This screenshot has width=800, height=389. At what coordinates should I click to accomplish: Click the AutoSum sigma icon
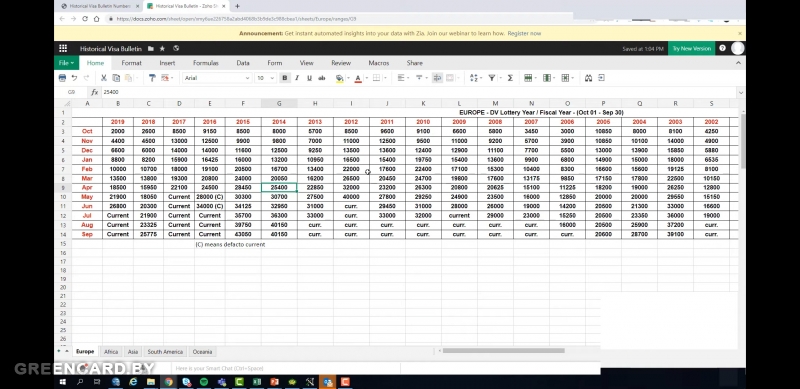(510, 78)
